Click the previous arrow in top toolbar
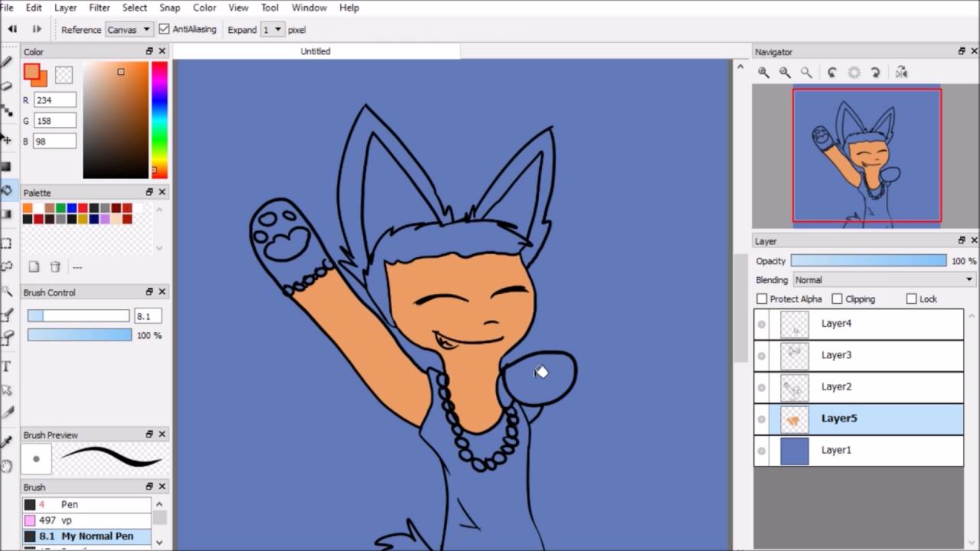Viewport: 980px width, 551px height. [x=12, y=29]
